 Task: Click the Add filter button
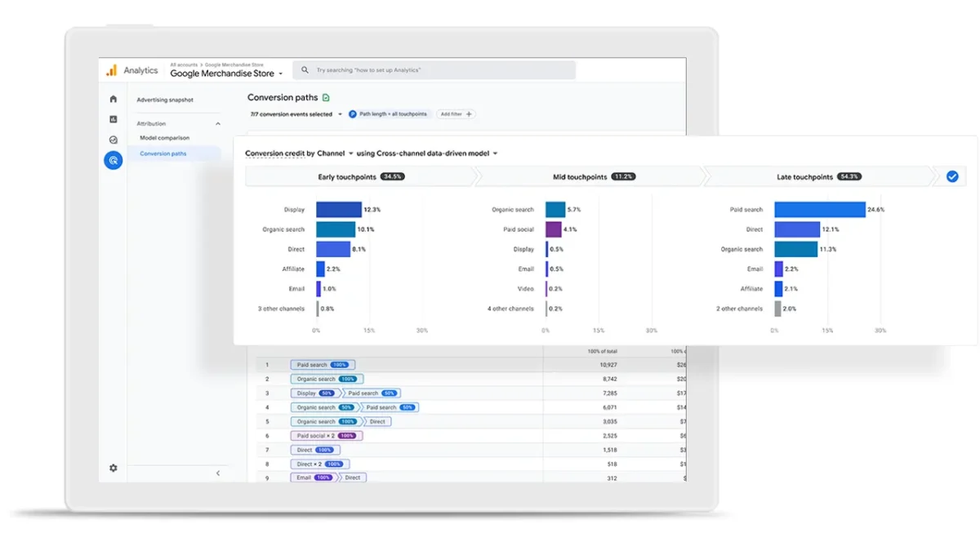point(456,114)
